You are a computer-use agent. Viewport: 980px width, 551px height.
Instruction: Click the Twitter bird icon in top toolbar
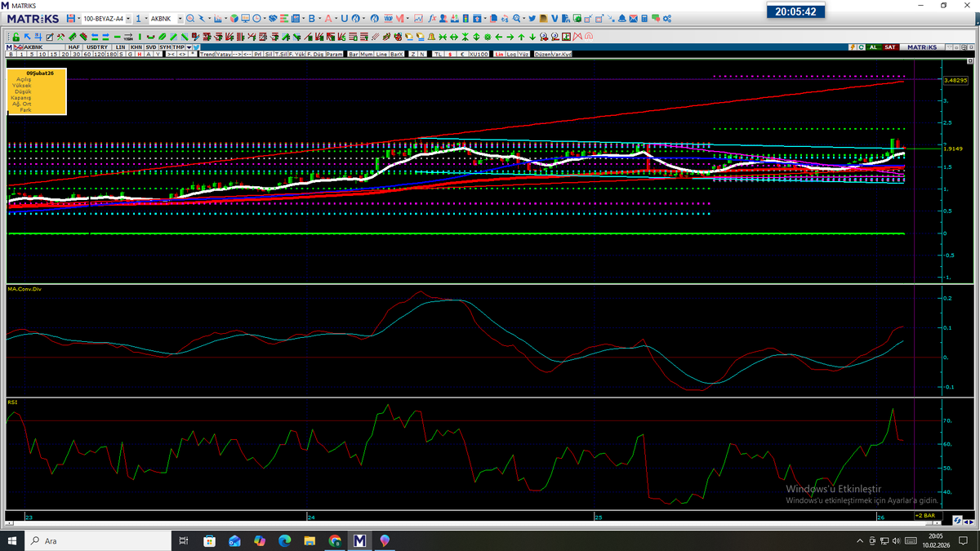(x=532, y=19)
